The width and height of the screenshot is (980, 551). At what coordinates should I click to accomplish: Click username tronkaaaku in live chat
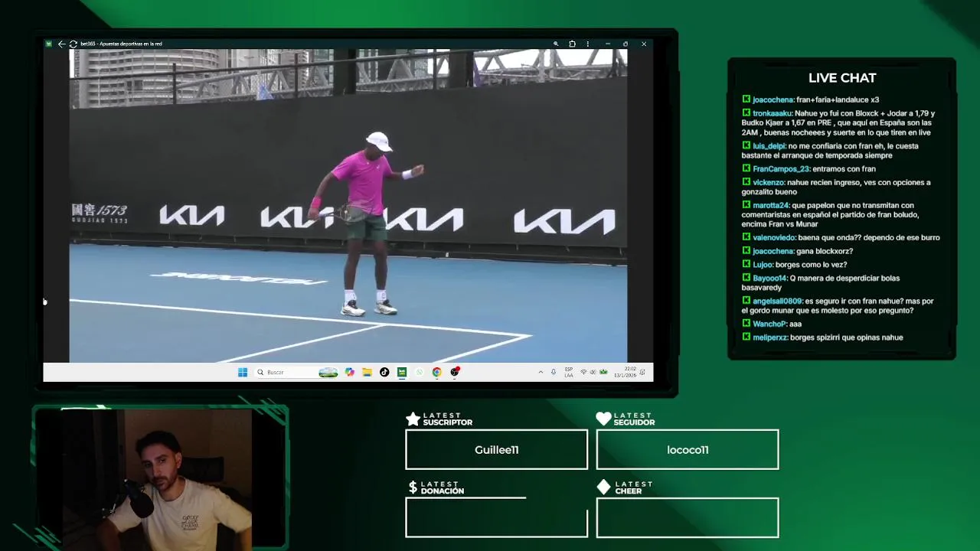773,113
